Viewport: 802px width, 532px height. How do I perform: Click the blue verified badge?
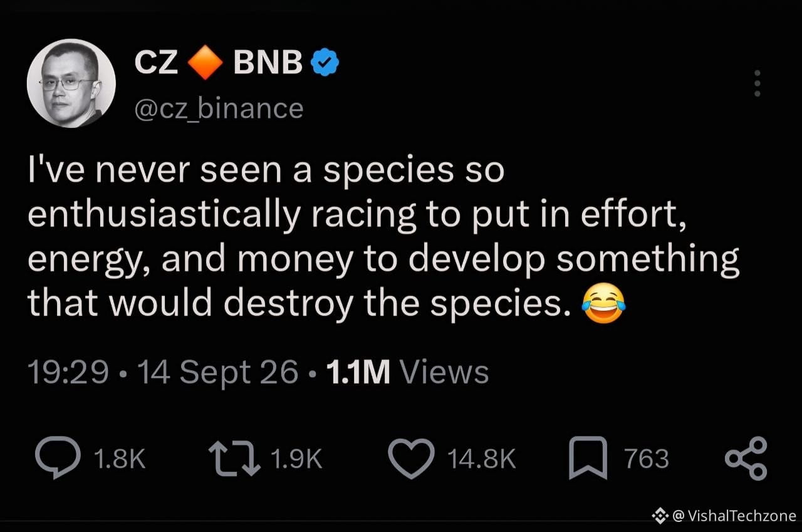pyautogui.click(x=326, y=61)
